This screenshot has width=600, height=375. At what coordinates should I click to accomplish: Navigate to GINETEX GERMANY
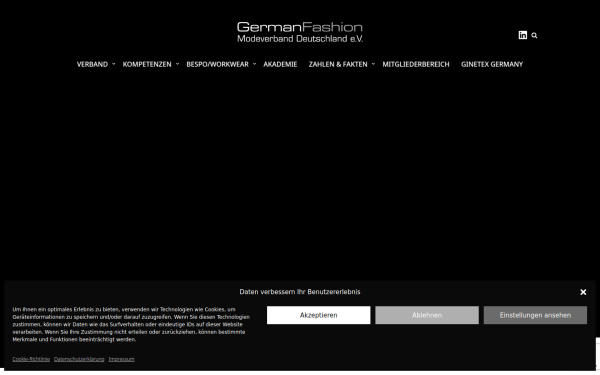pos(492,64)
